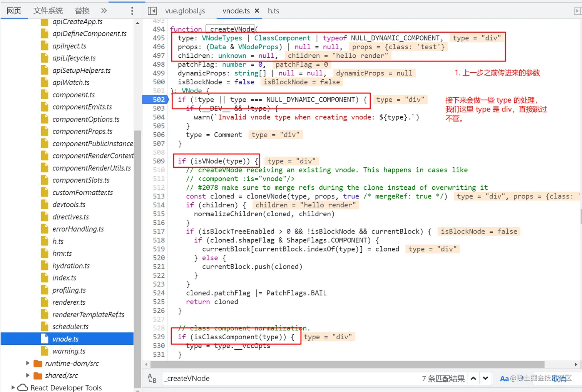Toggle the debugger sidebar icon at top right
Viewport: 582px width, 392px height.
click(577, 11)
